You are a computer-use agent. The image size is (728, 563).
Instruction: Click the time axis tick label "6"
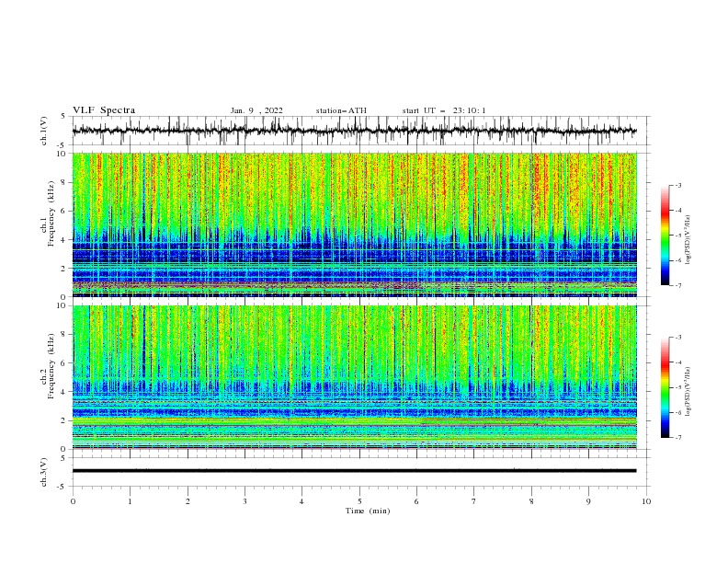417,501
